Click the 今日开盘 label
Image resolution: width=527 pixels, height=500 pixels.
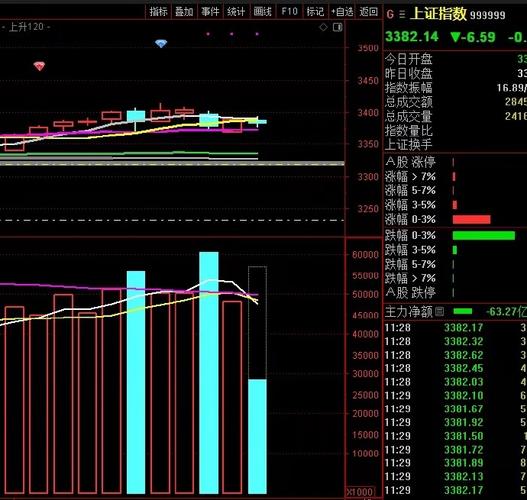pyautogui.click(x=408, y=59)
